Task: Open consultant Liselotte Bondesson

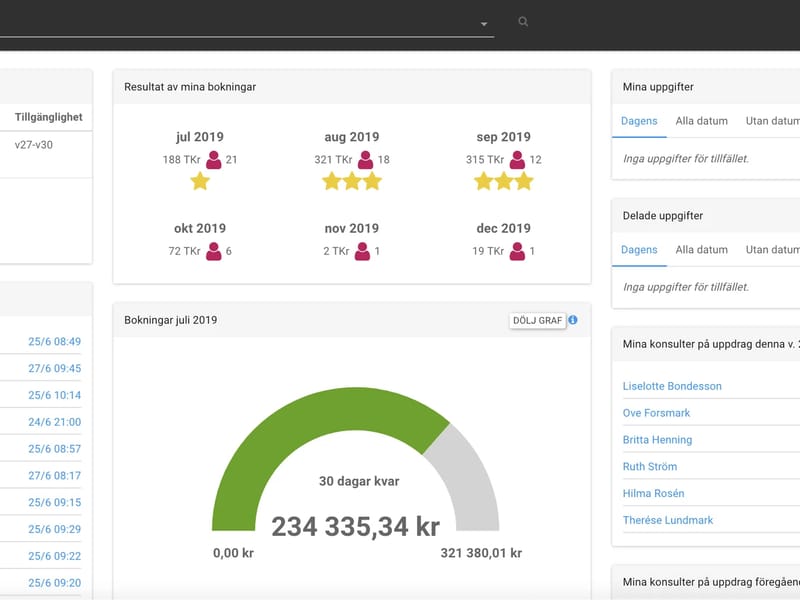Action: pos(672,386)
